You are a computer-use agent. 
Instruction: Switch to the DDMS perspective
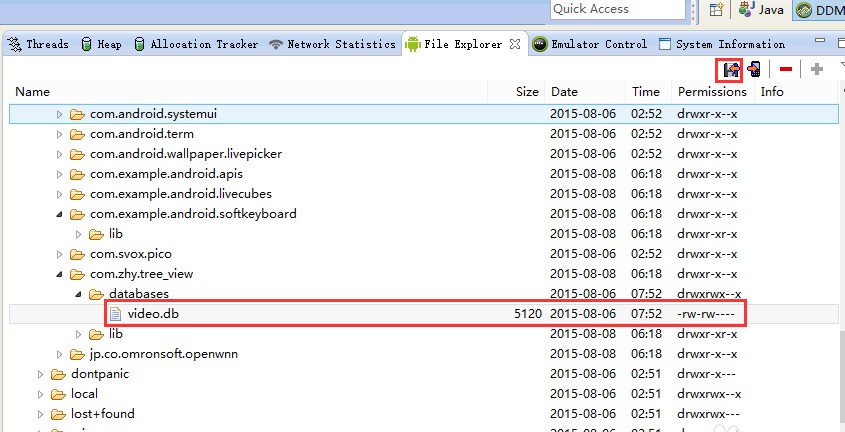click(820, 10)
